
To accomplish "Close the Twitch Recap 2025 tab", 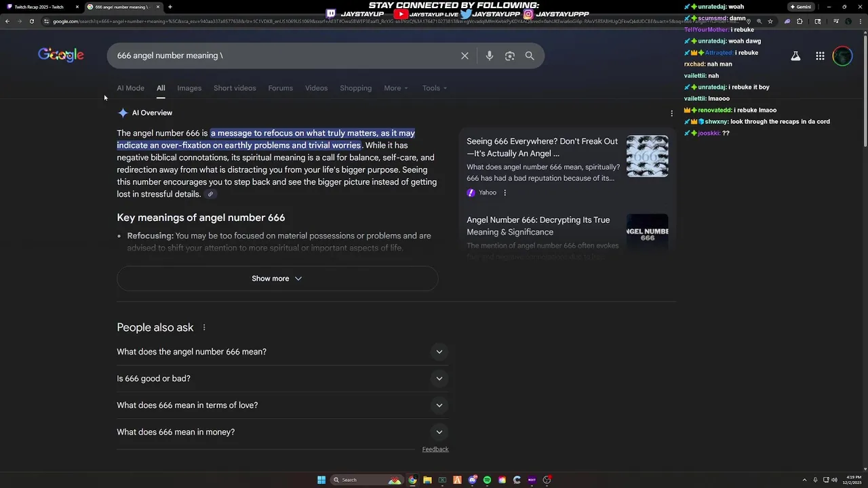I will coord(77,7).
